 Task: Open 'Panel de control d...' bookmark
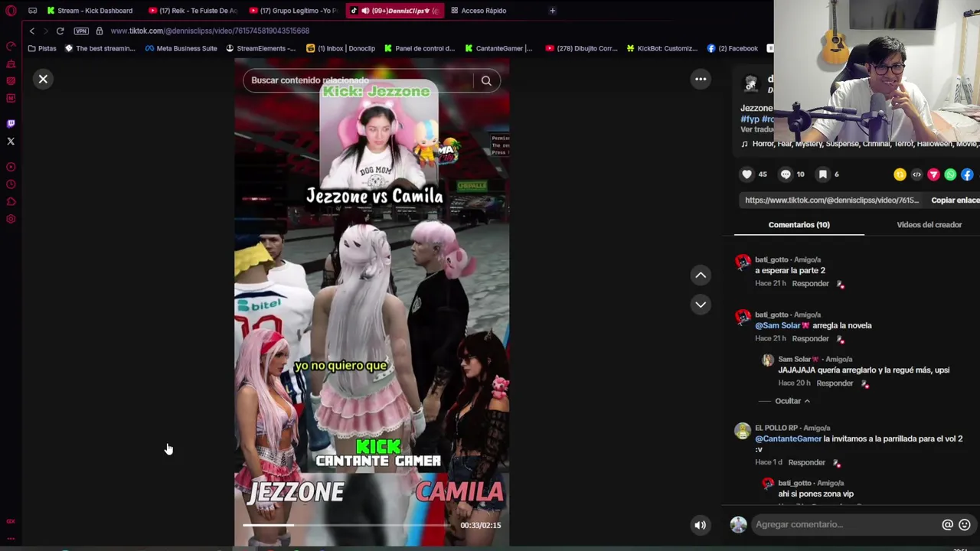[420, 48]
